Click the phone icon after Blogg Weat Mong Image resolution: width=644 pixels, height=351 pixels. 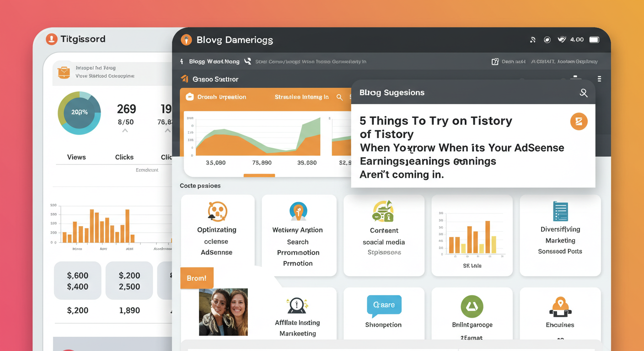tap(247, 61)
